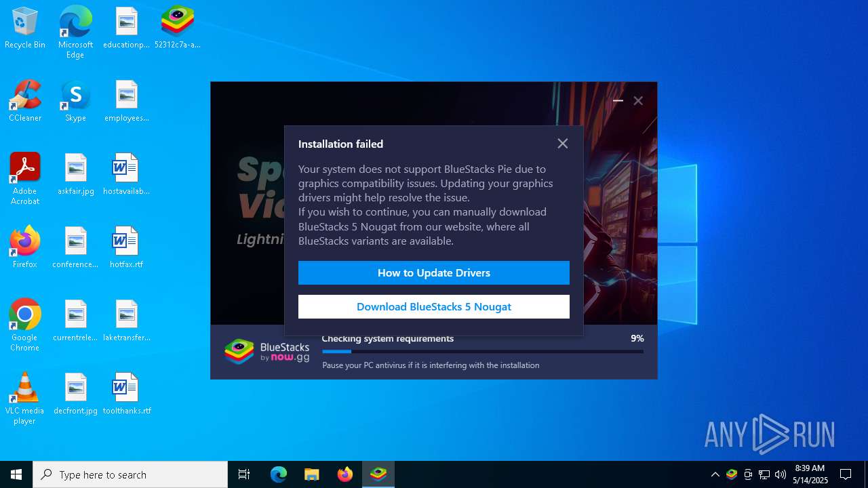The width and height of the screenshot is (868, 488).
Task: Click the BlueStacks by now.gg logo
Action: 267,352
